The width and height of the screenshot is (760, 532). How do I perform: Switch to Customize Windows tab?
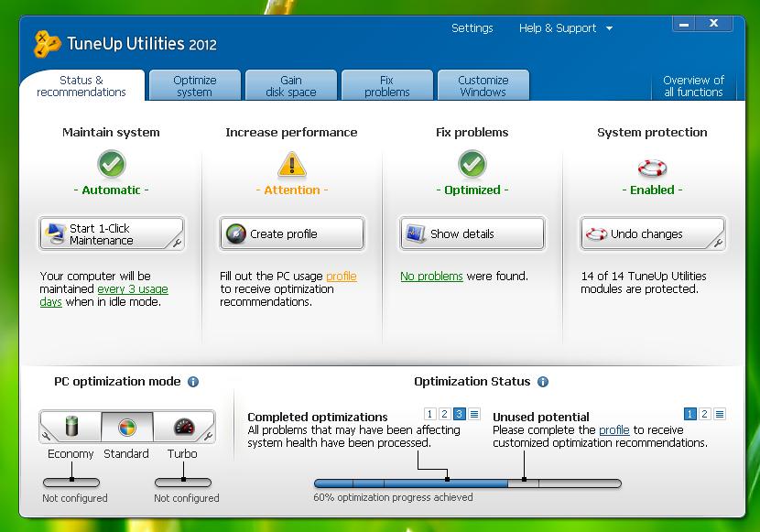pyautogui.click(x=483, y=86)
